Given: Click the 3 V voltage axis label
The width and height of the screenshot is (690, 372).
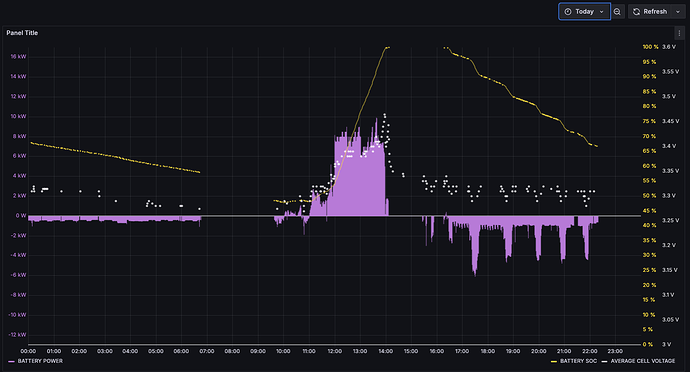Looking at the screenshot, I should pos(666,344).
